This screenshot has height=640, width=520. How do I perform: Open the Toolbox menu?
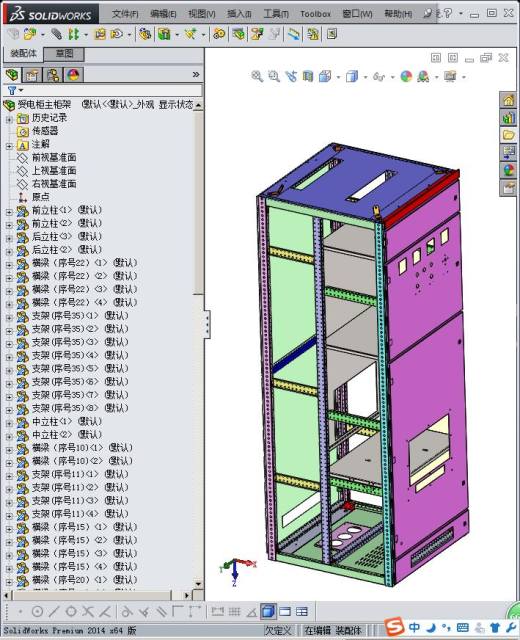[316, 14]
